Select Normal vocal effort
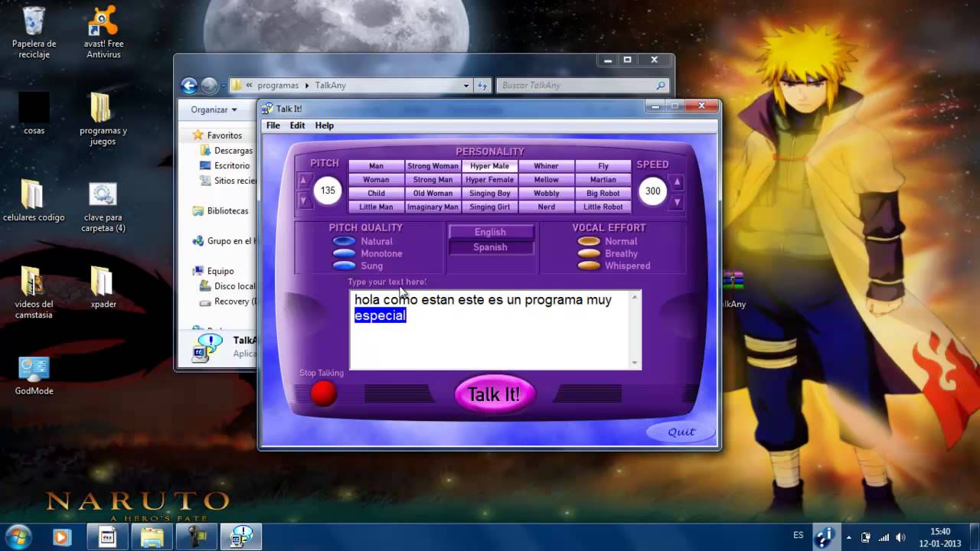Image resolution: width=980 pixels, height=551 pixels. coord(589,241)
